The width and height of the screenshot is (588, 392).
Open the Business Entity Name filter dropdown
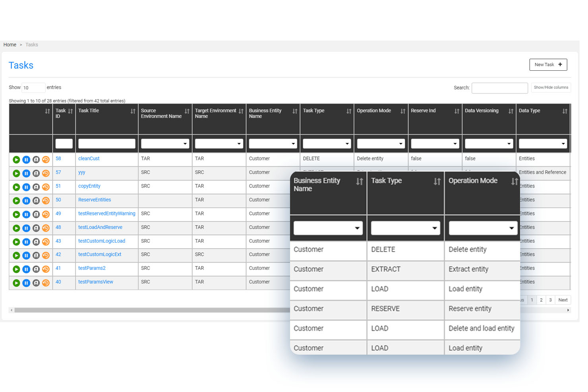point(328,228)
